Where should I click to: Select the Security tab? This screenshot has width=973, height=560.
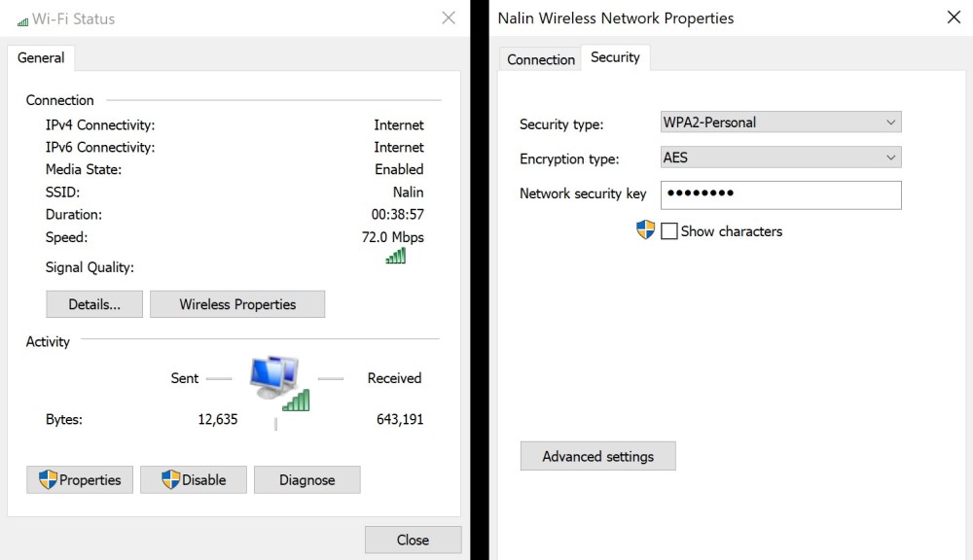tap(615, 57)
